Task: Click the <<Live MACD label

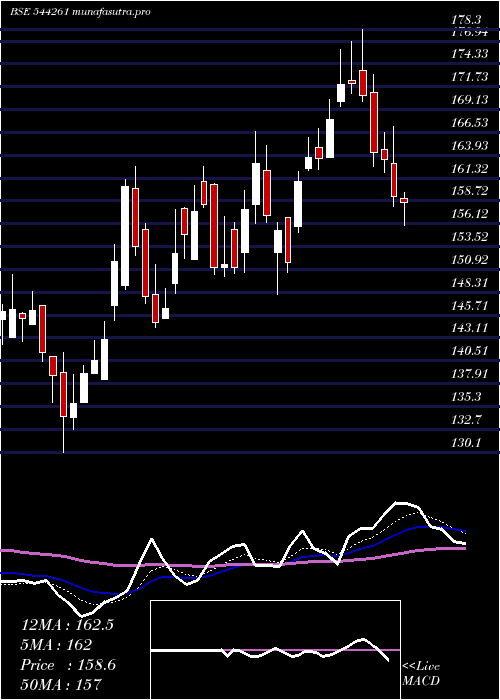Action: (x=421, y=674)
